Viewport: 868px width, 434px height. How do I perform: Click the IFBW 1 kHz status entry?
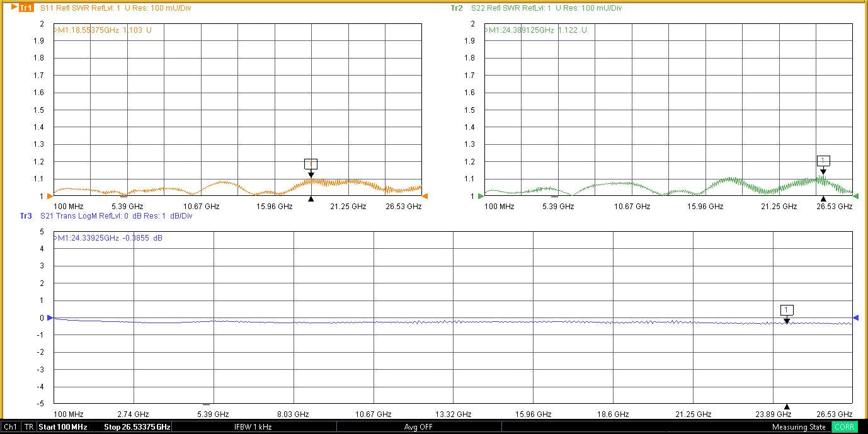coord(253,427)
